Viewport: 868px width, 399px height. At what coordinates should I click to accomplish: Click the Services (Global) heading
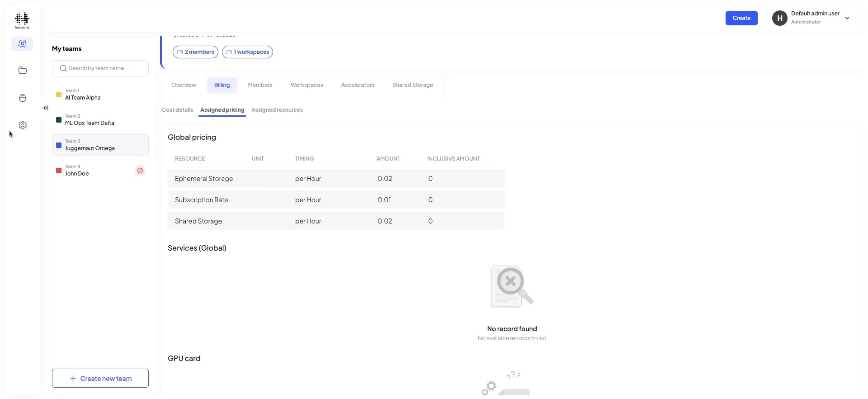pyautogui.click(x=197, y=248)
